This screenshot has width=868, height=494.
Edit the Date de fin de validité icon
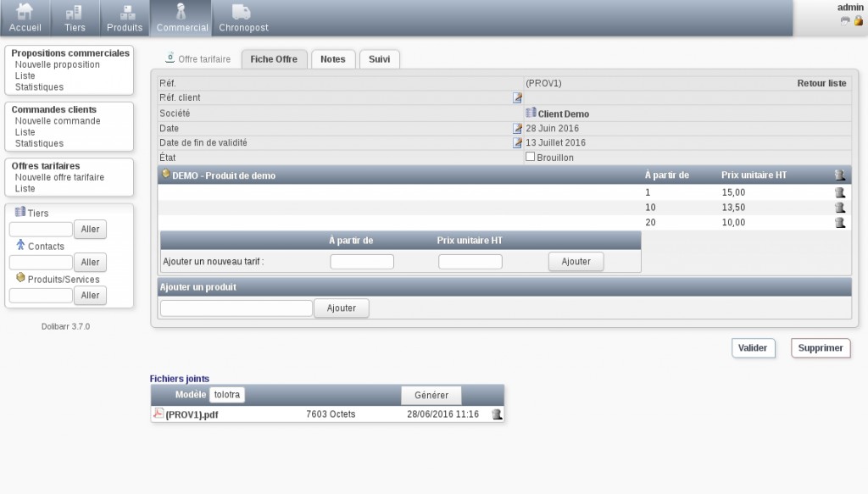(x=517, y=142)
